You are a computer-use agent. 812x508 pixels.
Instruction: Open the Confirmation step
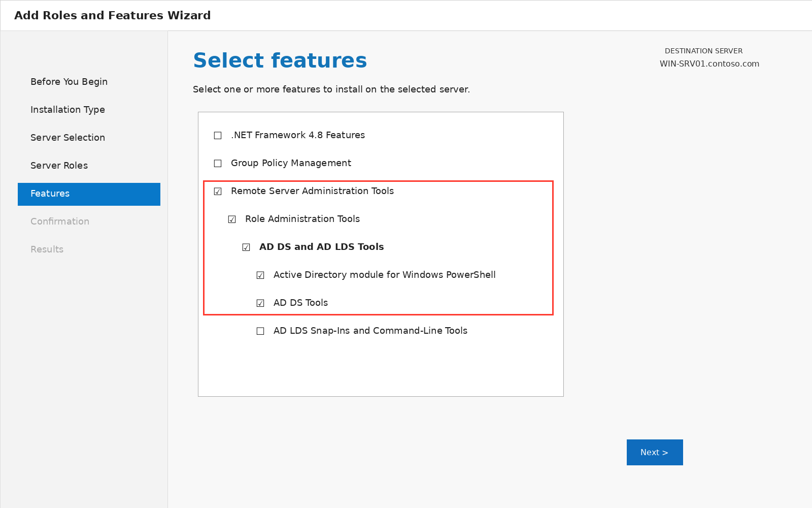(x=60, y=221)
